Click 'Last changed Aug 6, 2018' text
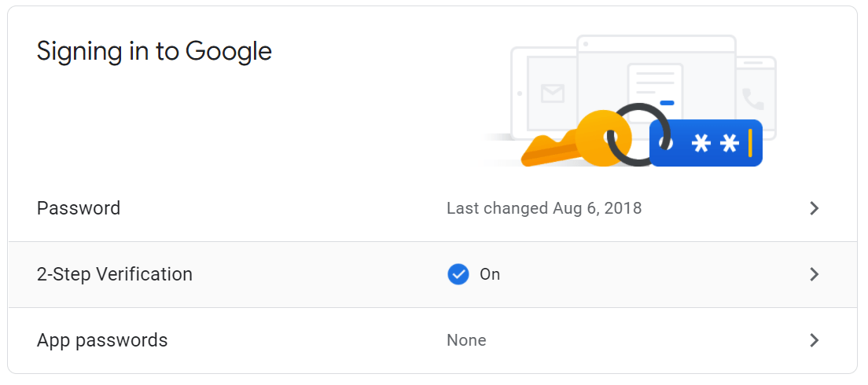The image size is (868, 385). pos(544,208)
